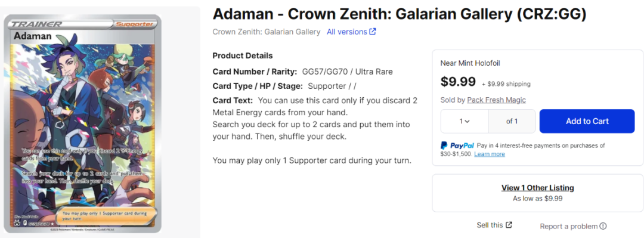This screenshot has width=644, height=238.
Task: Click the 'As low as $9.99' text
Action: click(x=538, y=198)
